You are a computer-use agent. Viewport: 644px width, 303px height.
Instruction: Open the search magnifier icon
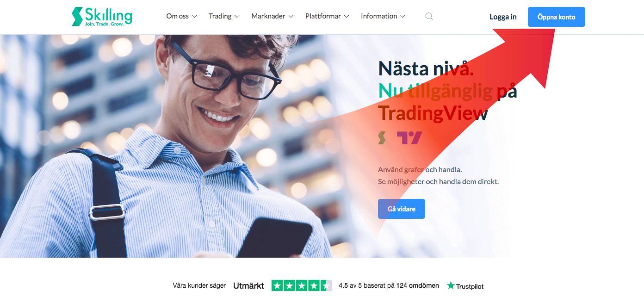(x=429, y=16)
